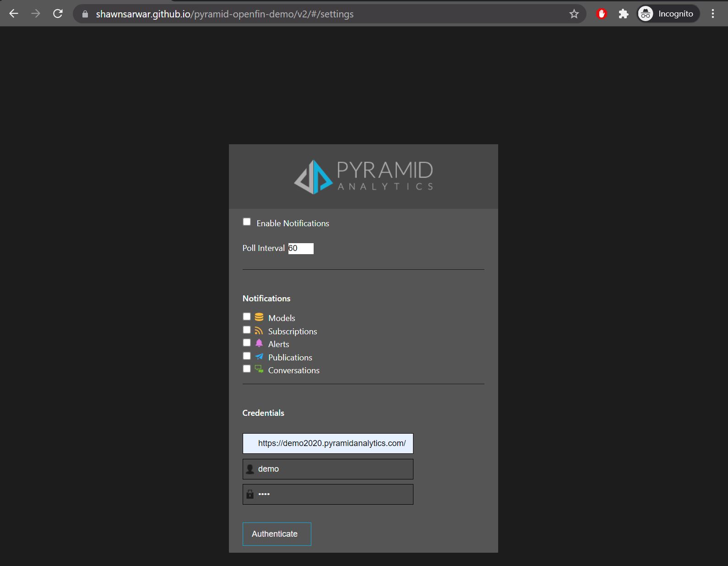The height and width of the screenshot is (566, 728).
Task: Check the Conversations notification checkbox
Action: pyautogui.click(x=247, y=369)
